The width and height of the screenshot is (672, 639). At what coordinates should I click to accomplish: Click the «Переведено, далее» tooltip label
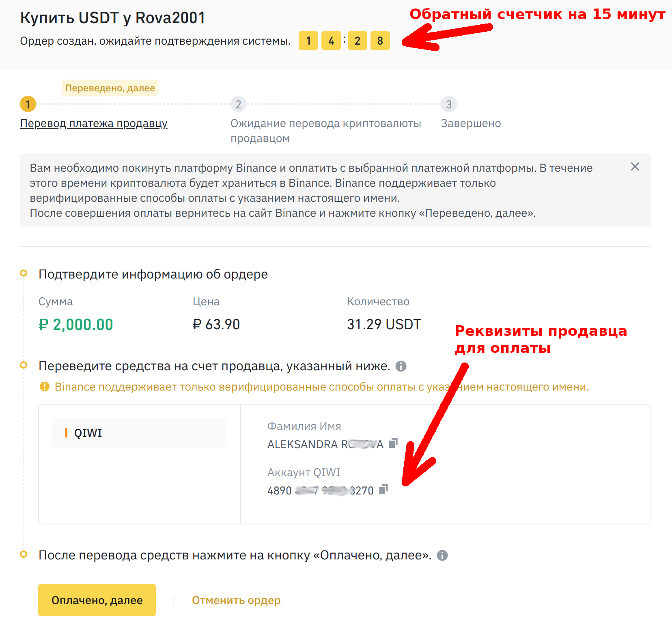click(110, 88)
